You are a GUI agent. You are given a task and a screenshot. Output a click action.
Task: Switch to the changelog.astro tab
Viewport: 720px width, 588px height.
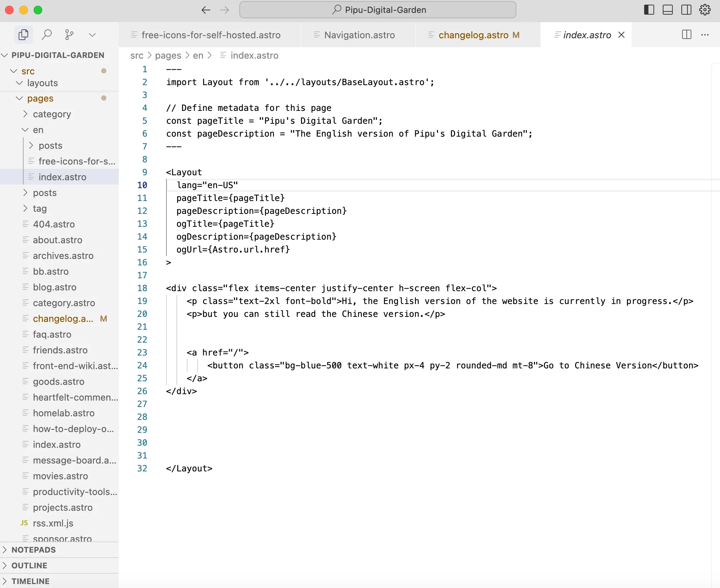[x=478, y=35]
